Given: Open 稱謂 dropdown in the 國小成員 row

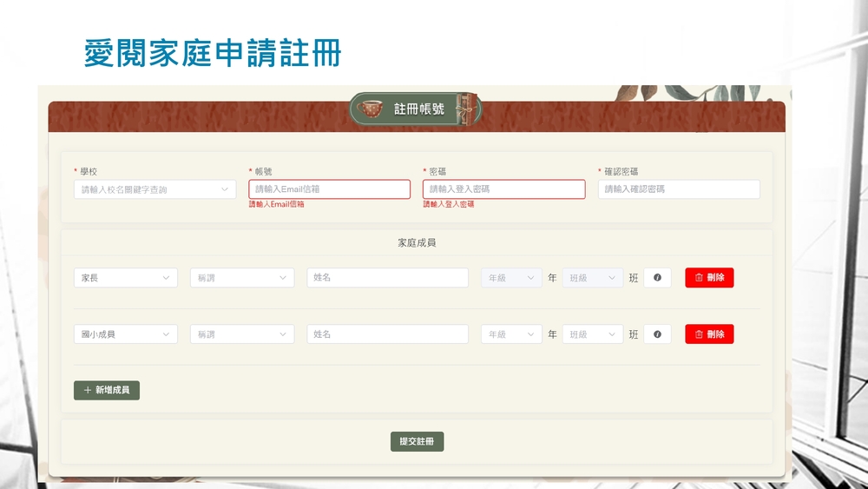Looking at the screenshot, I should pyautogui.click(x=241, y=334).
